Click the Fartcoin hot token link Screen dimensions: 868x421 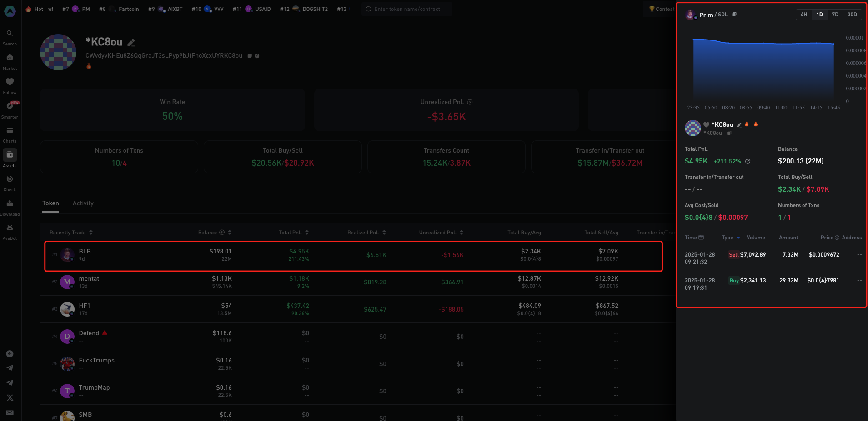pyautogui.click(x=129, y=9)
